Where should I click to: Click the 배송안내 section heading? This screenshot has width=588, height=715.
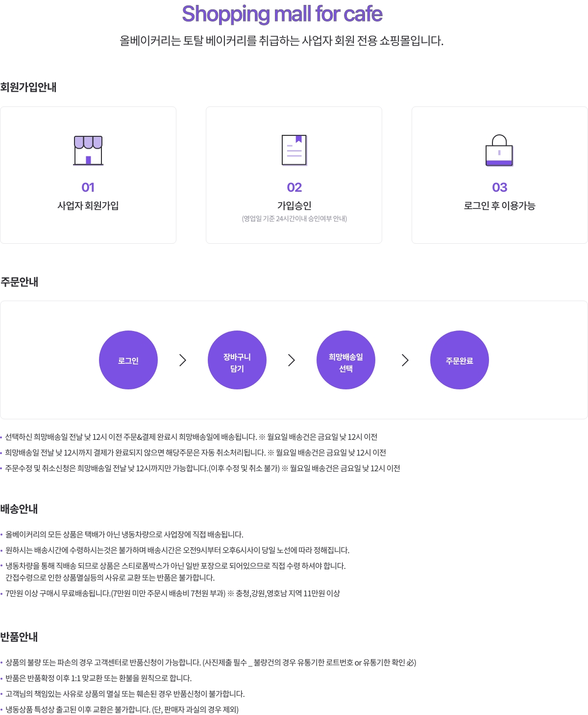point(19,509)
